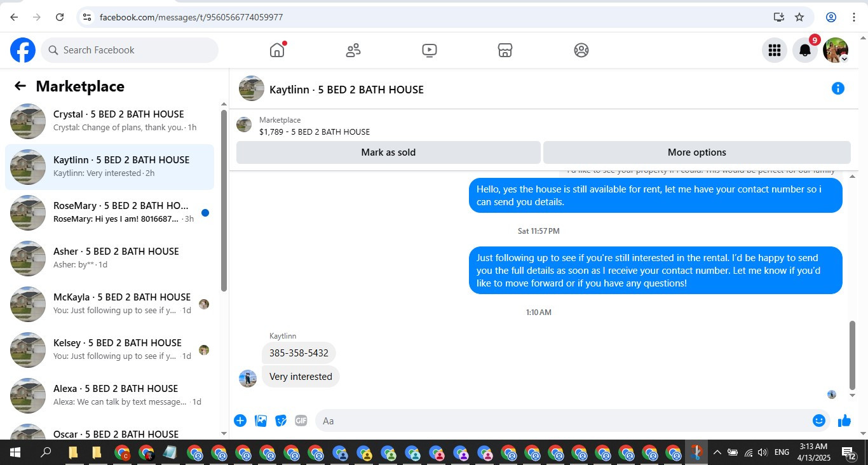Image resolution: width=868 pixels, height=465 pixels.
Task: Open the taskbar clock and calendar
Action: (x=813, y=452)
